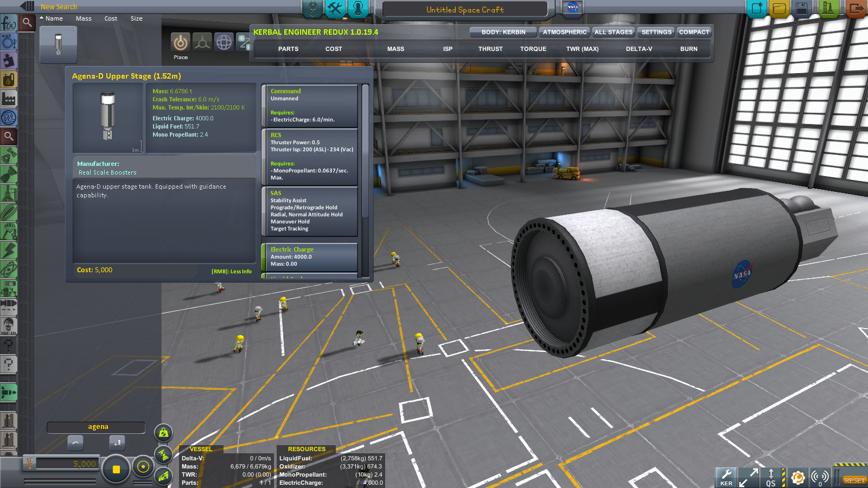Sort parts by Size
The height and width of the screenshot is (488, 868).
(x=136, y=18)
